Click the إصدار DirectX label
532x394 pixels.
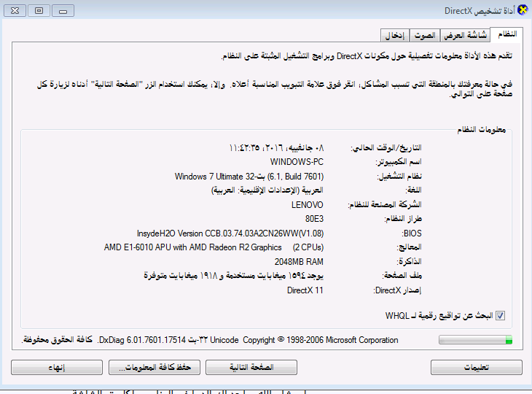point(398,290)
